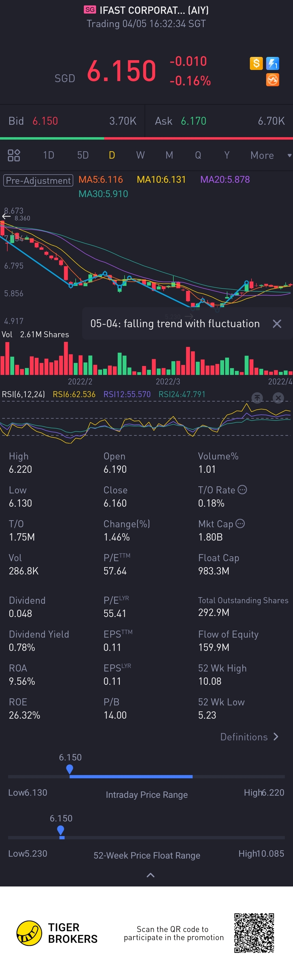The image size is (293, 980).
Task: Collapse the details with the up chevron
Action: tap(150, 875)
